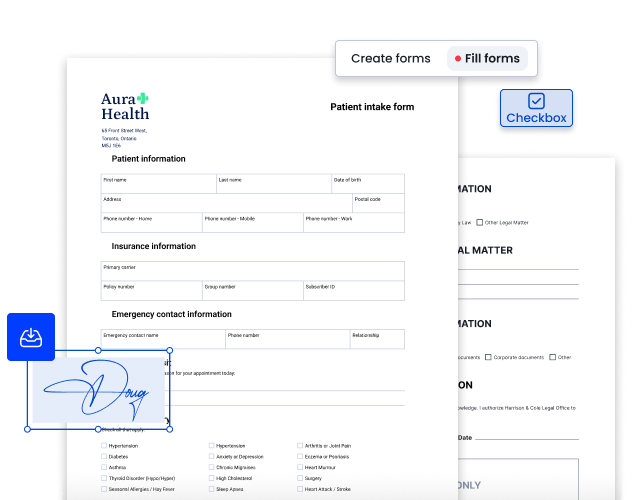Switch to the Fill forms tab
Screen dimensions: 638x500
(x=487, y=59)
